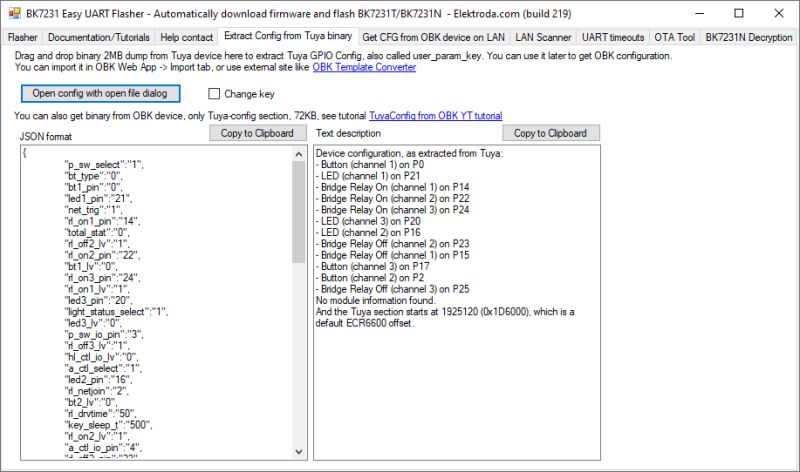The image size is (800, 472).
Task: Open the TuyaConfig from OBK YT tutorial link
Action: (x=435, y=116)
